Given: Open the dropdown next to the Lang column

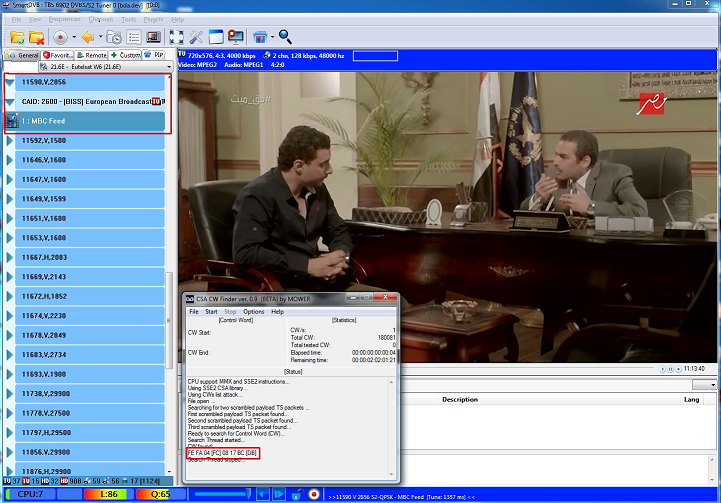Looking at the screenshot, I should [704, 385].
